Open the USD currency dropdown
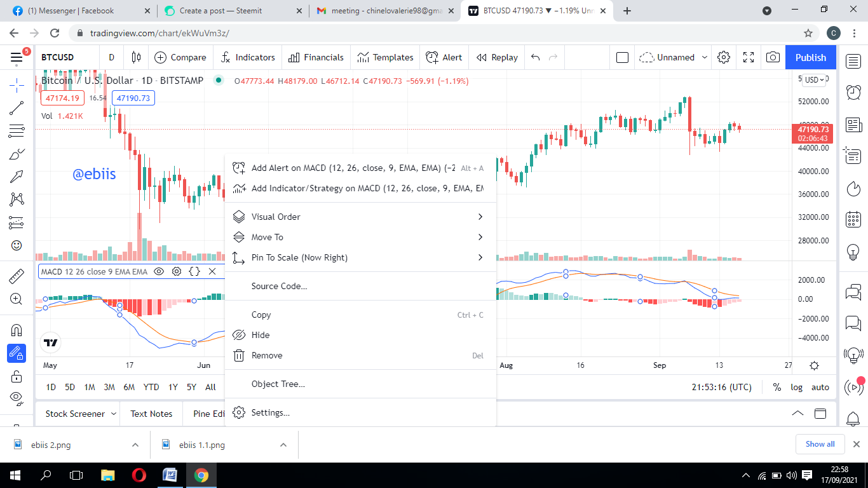Screen dimensions: 868x488 pyautogui.click(x=814, y=79)
